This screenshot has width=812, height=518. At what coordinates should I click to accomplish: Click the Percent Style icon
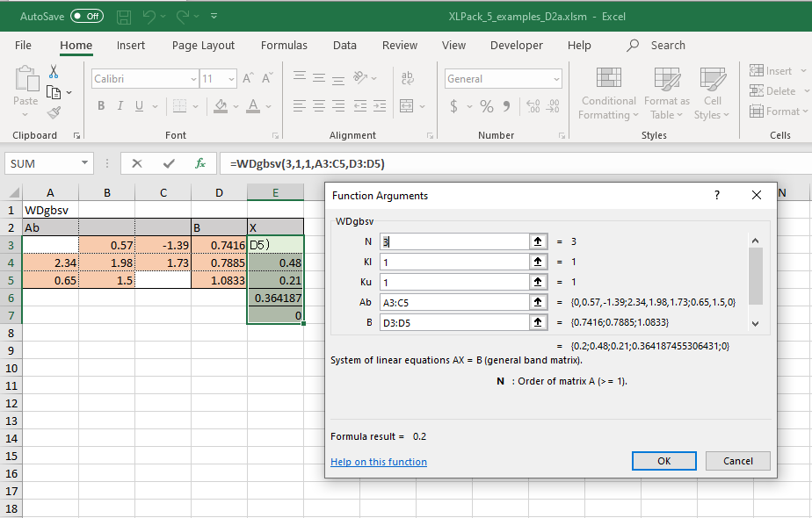click(x=486, y=106)
